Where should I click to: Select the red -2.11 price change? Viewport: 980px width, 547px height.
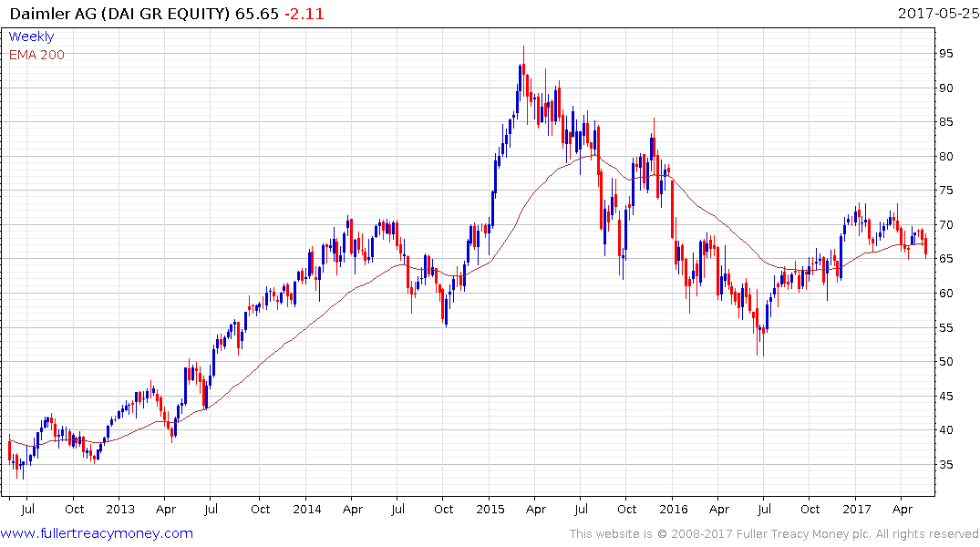(x=304, y=13)
